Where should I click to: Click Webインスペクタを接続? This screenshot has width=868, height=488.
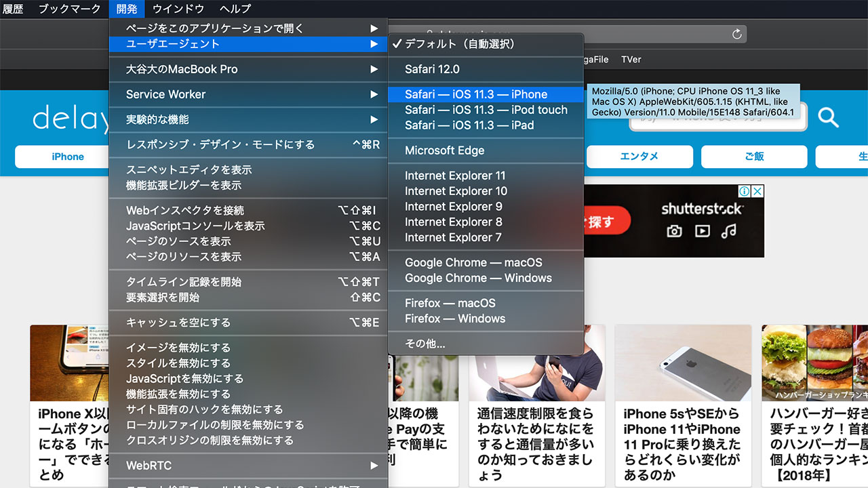point(248,210)
